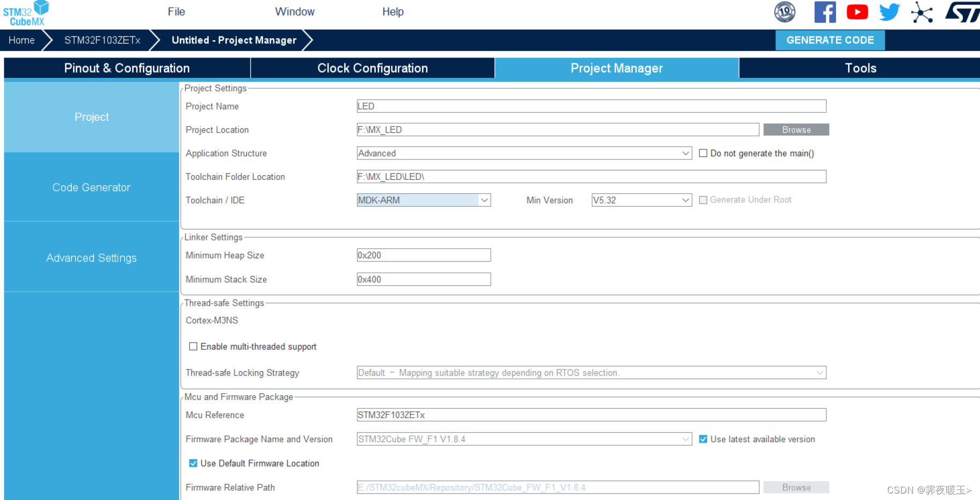This screenshot has width=980, height=500.
Task: Open the File menu
Action: (176, 12)
